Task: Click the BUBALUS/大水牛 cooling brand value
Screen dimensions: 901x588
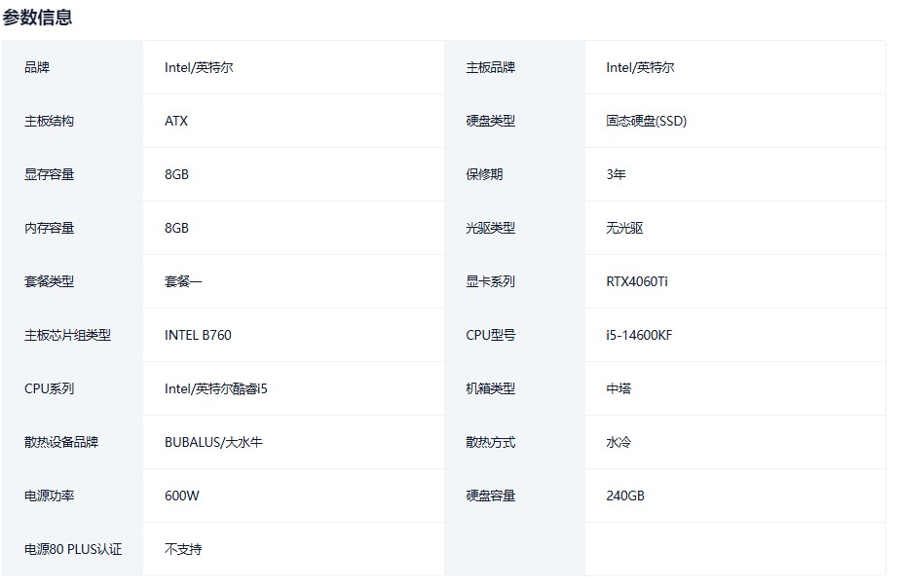Action: point(213,442)
